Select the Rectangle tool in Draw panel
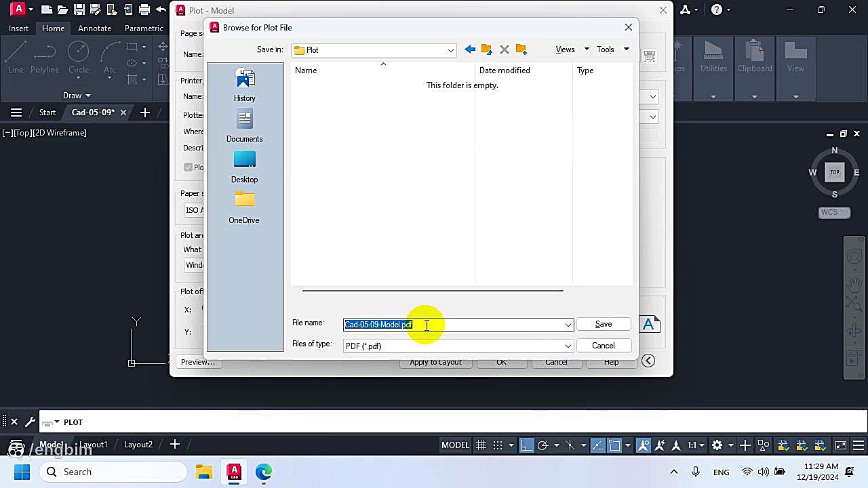This screenshot has width=868, height=488. click(132, 47)
